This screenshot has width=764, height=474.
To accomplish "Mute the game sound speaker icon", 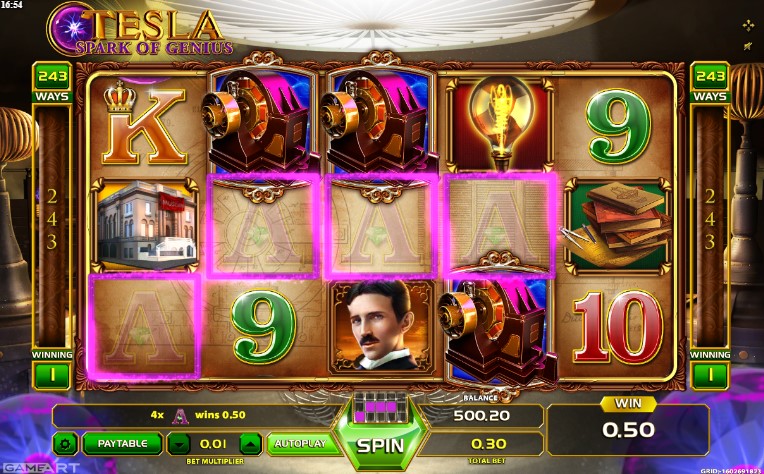I will pos(748,46).
